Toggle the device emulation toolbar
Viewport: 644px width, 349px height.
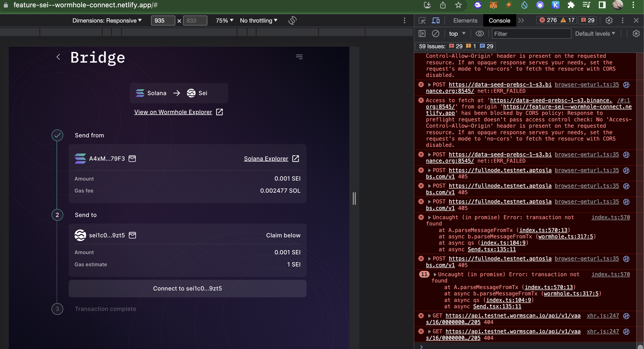[x=435, y=20]
